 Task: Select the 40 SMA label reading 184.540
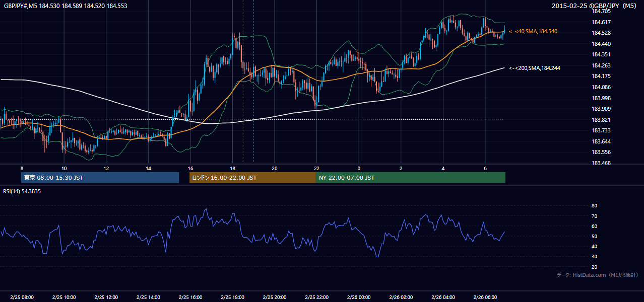point(533,31)
